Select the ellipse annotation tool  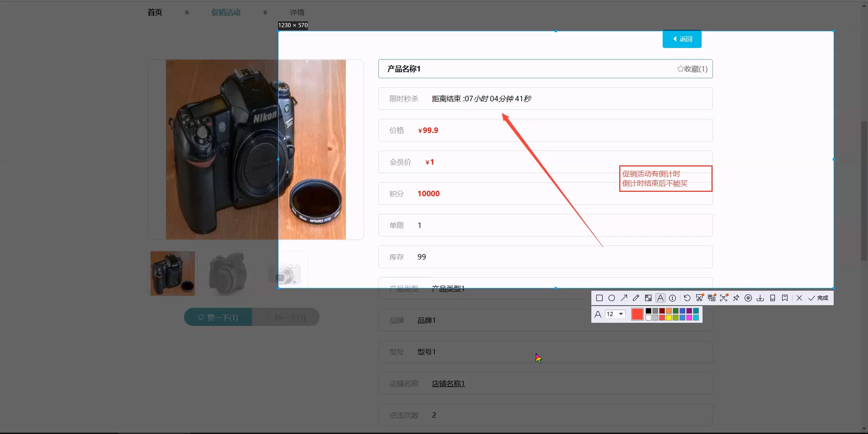point(611,298)
